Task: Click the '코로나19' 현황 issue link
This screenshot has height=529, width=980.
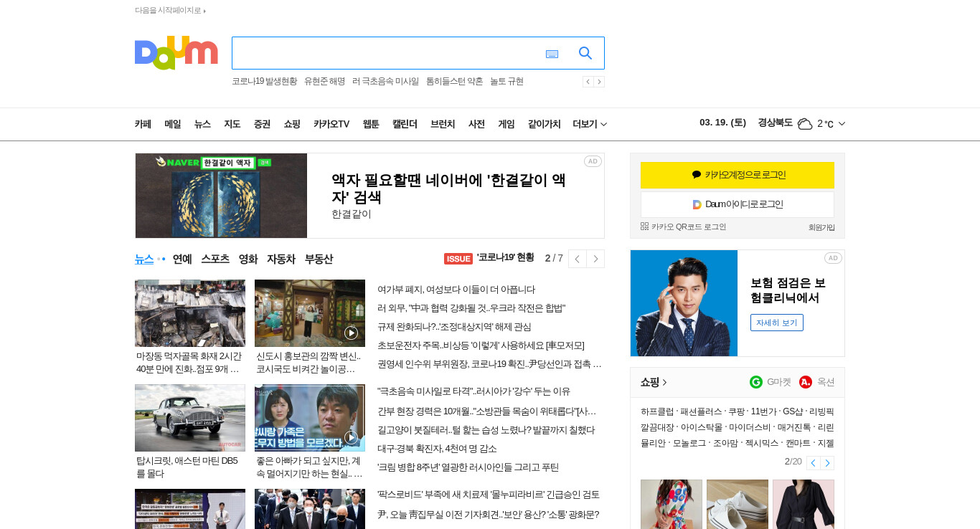Action: [x=506, y=258]
